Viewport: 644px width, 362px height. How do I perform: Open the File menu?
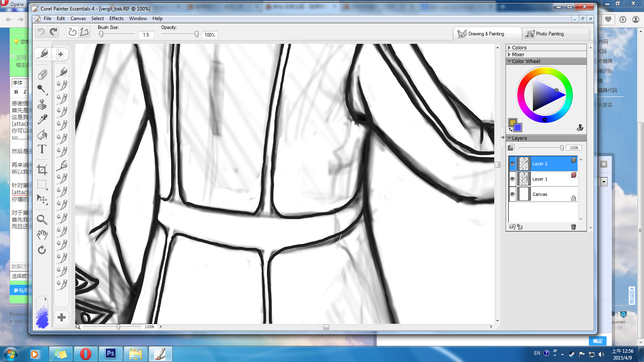tap(47, 19)
